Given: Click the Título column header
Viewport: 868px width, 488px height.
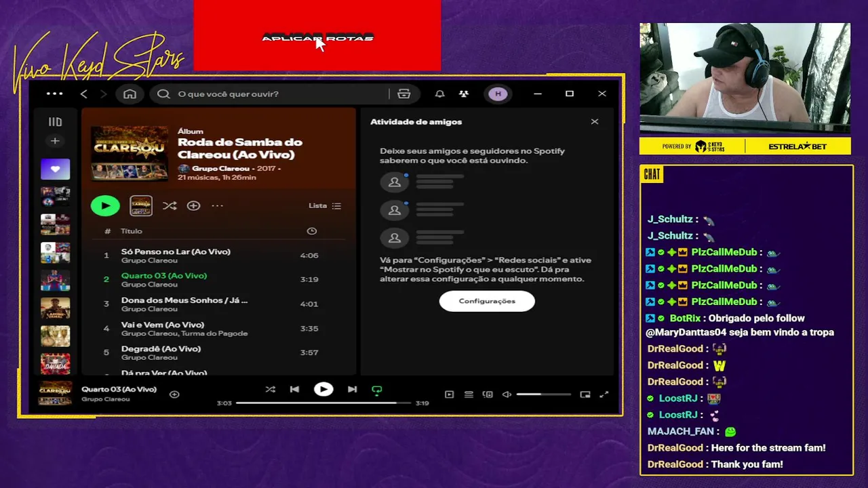Looking at the screenshot, I should (132, 231).
